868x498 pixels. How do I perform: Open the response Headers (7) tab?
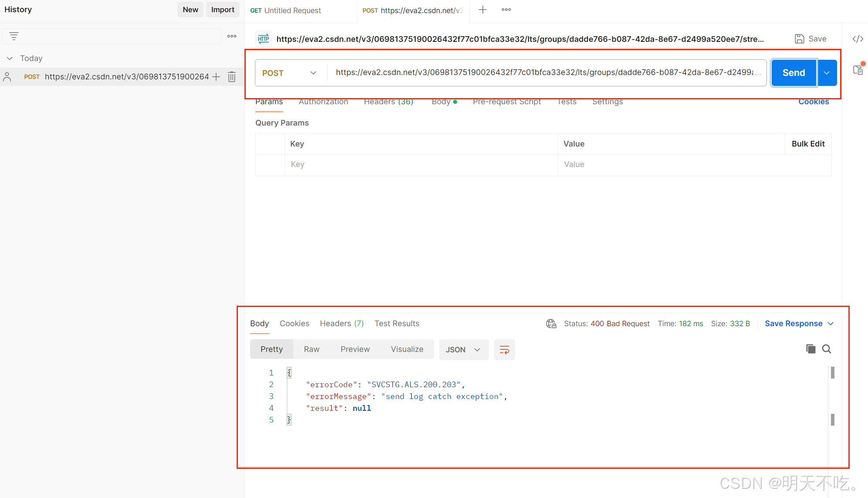point(342,324)
